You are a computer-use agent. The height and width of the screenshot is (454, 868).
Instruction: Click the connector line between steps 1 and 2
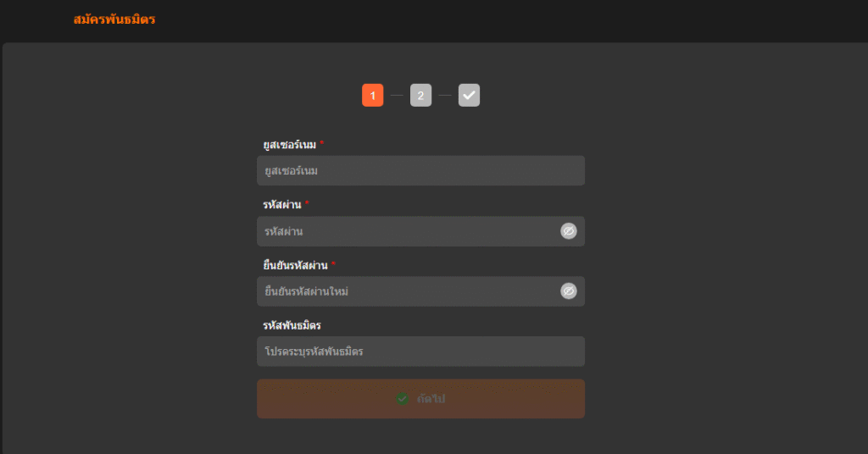click(x=397, y=96)
